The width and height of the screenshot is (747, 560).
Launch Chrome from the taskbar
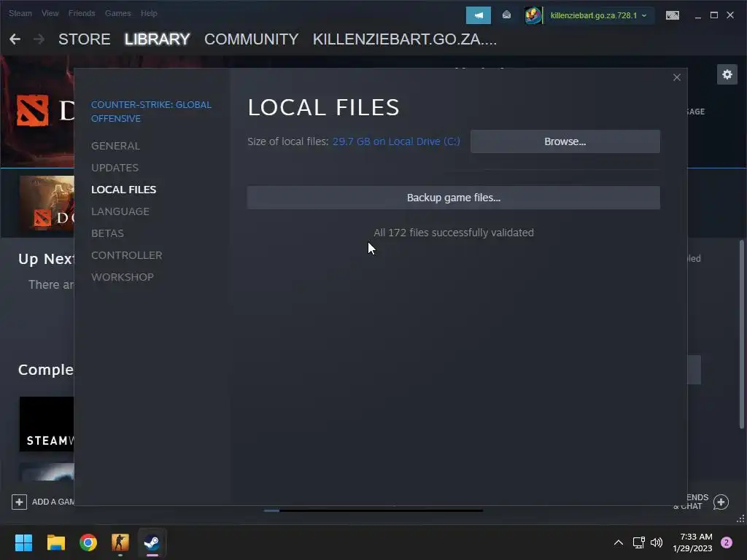(x=88, y=542)
